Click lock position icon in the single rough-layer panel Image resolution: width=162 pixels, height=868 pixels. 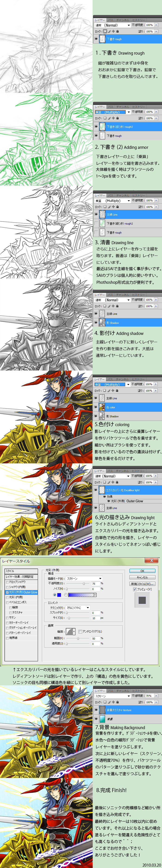[113, 31]
